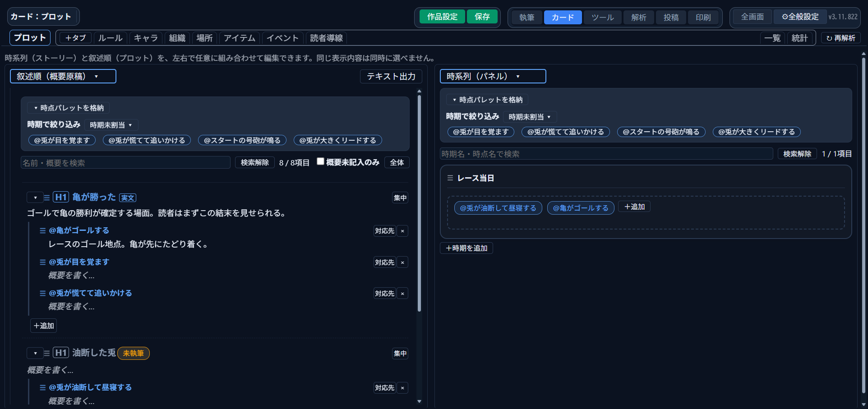Screen dimensions: 868x409
Task: Click drag handle icon beside 亀が勝った heading
Action: [47, 198]
